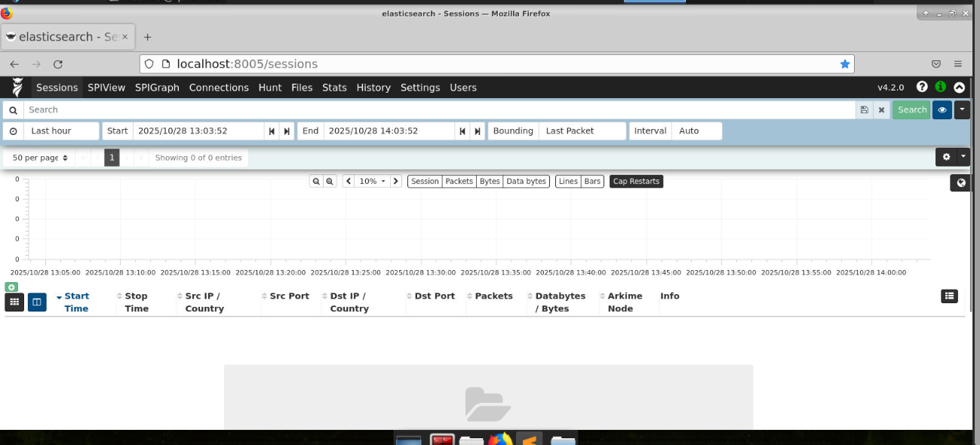
Task: Select Session graph type
Action: coord(425,182)
